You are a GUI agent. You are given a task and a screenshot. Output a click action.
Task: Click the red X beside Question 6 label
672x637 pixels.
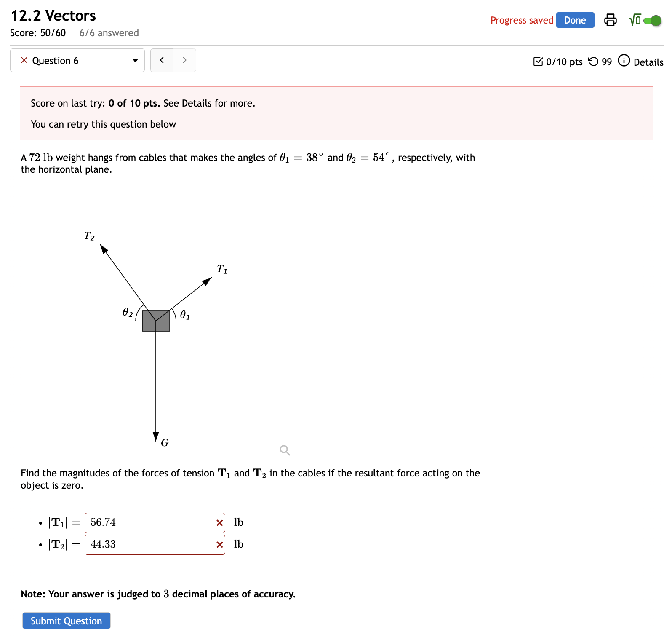pos(24,60)
